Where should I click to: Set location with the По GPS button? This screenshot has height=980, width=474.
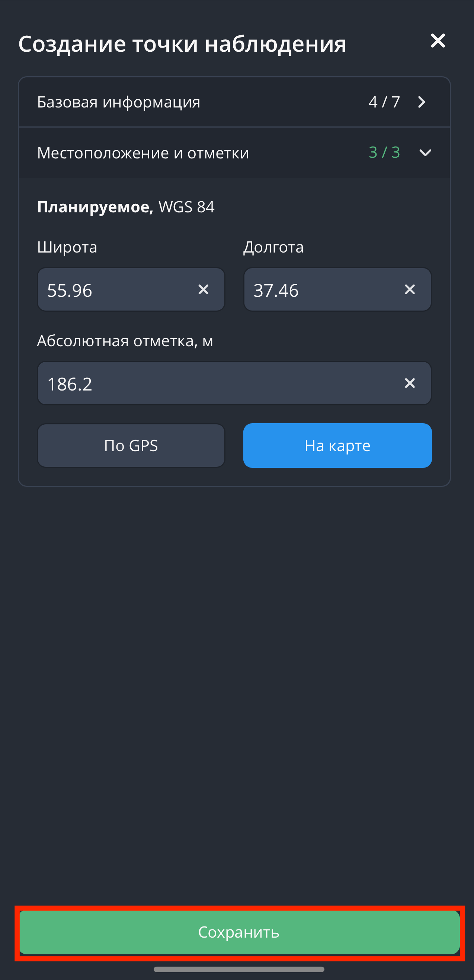(x=131, y=446)
